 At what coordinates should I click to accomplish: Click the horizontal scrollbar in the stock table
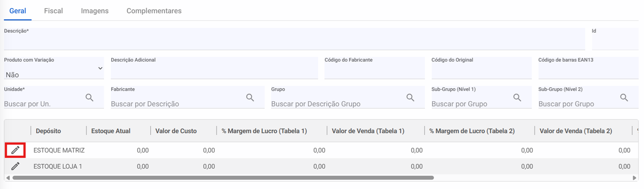[223, 178]
